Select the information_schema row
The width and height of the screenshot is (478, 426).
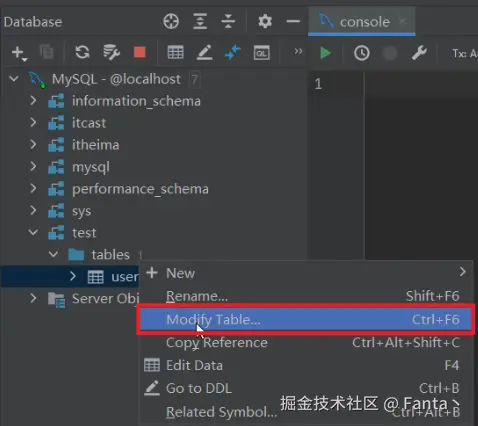[x=153, y=101]
